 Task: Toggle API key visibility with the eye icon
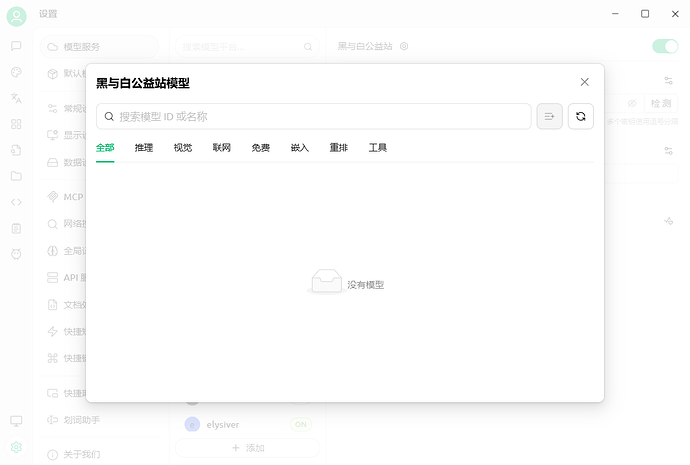632,103
